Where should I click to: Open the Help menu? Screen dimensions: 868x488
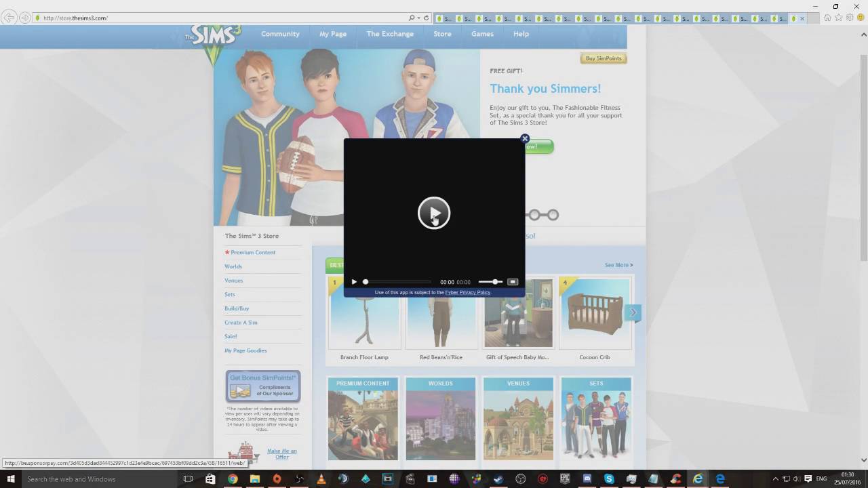(521, 34)
